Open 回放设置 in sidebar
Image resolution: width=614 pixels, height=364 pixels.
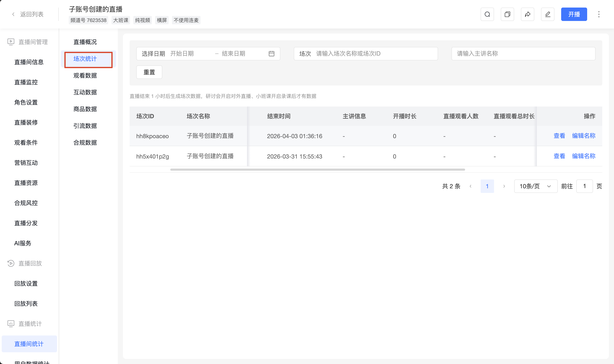click(x=26, y=283)
